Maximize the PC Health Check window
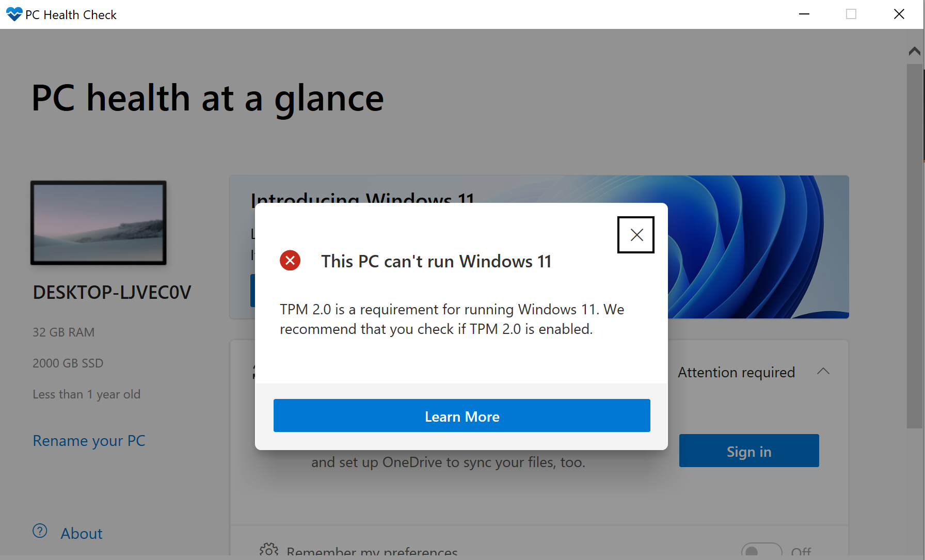 click(x=851, y=14)
